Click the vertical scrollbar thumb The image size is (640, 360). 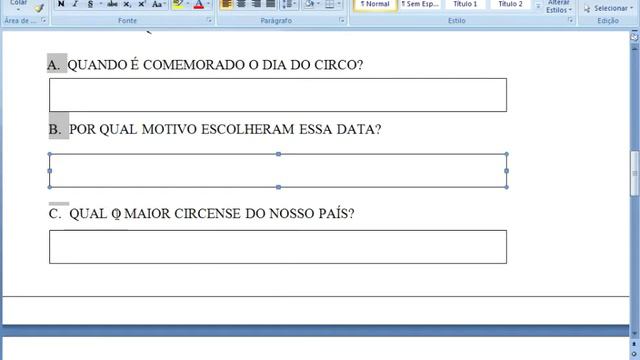[635, 173]
